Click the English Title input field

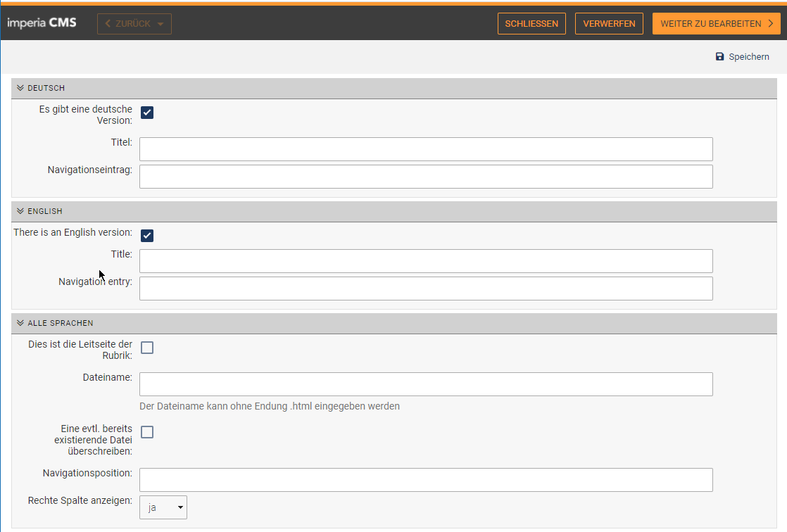(x=426, y=261)
